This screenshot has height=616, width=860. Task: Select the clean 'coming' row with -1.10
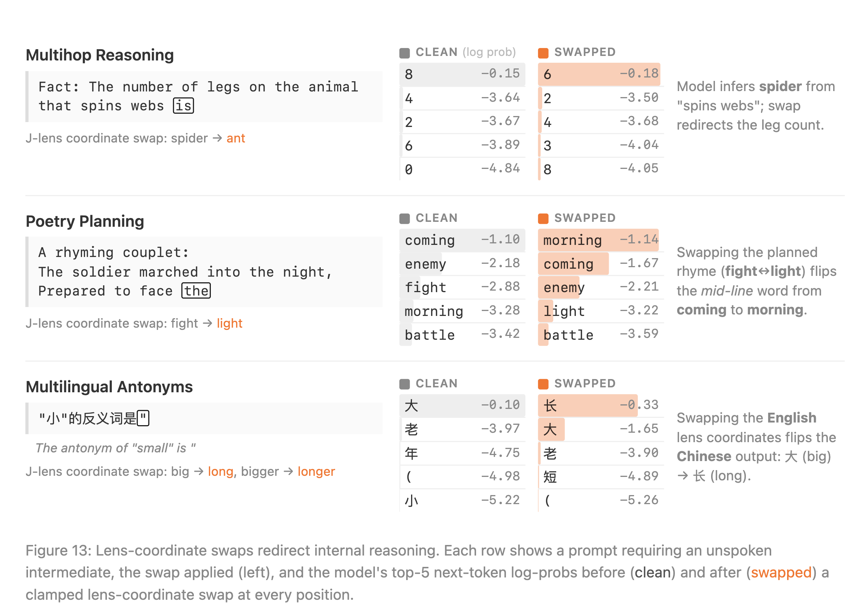click(462, 240)
